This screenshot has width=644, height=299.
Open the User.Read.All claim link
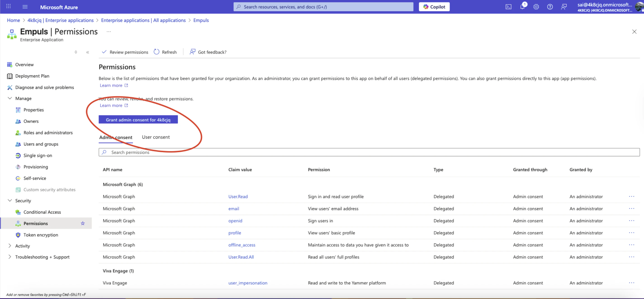pos(241,257)
